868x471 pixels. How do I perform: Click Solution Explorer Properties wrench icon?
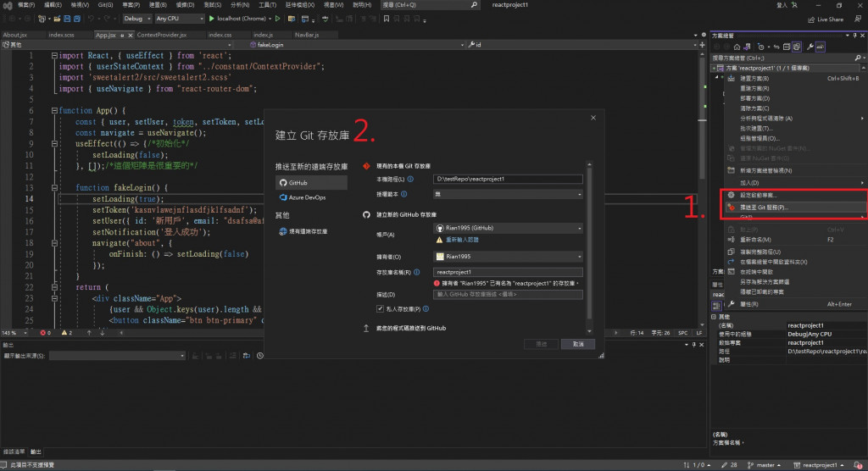point(810,47)
